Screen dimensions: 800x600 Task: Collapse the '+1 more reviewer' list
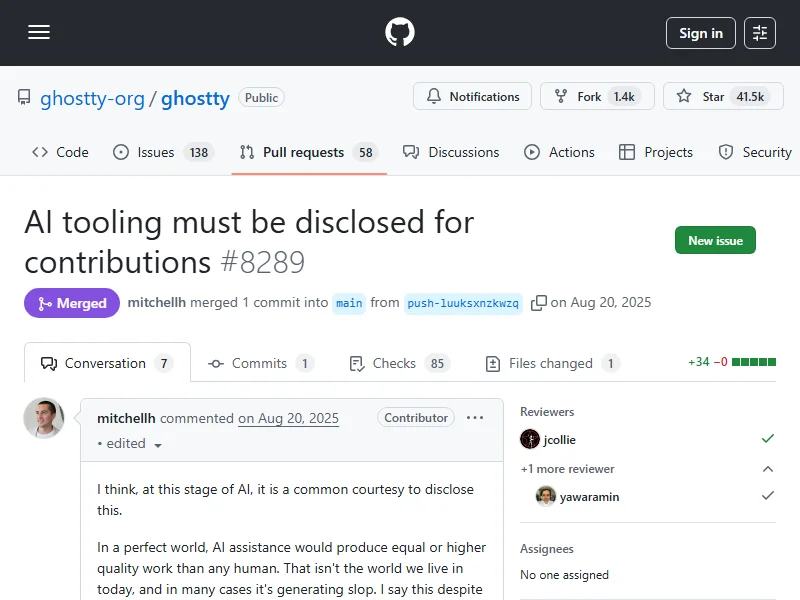(767, 469)
